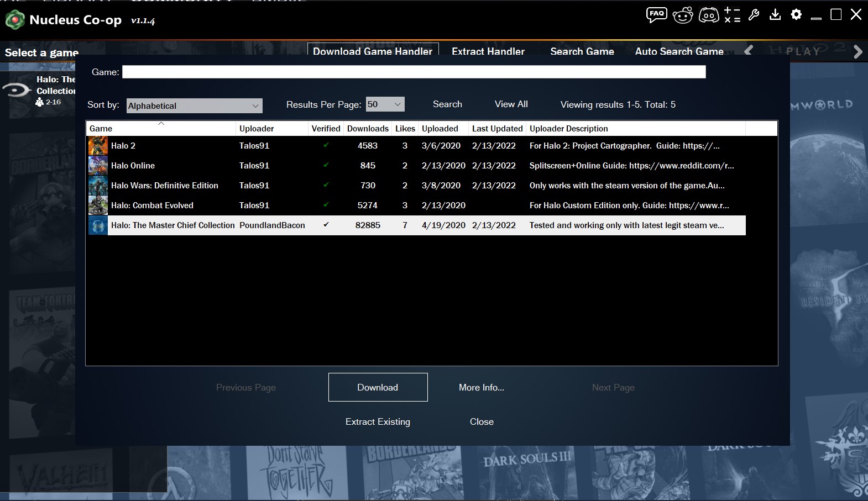This screenshot has height=501, width=868.
Task: Switch to Extract Handler tab
Action: coord(488,51)
